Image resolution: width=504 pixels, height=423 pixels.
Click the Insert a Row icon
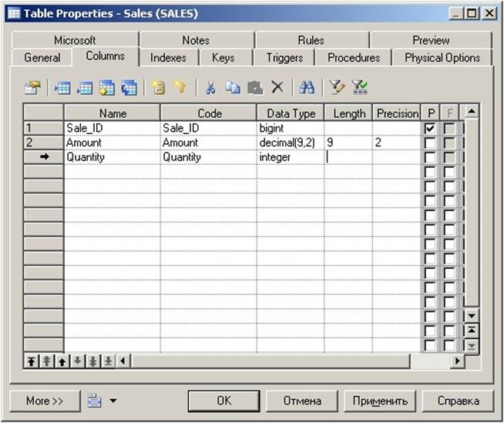(x=62, y=87)
